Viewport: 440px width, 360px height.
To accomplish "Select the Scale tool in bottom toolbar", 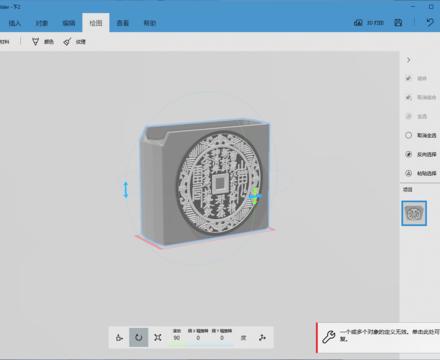I will (x=158, y=337).
